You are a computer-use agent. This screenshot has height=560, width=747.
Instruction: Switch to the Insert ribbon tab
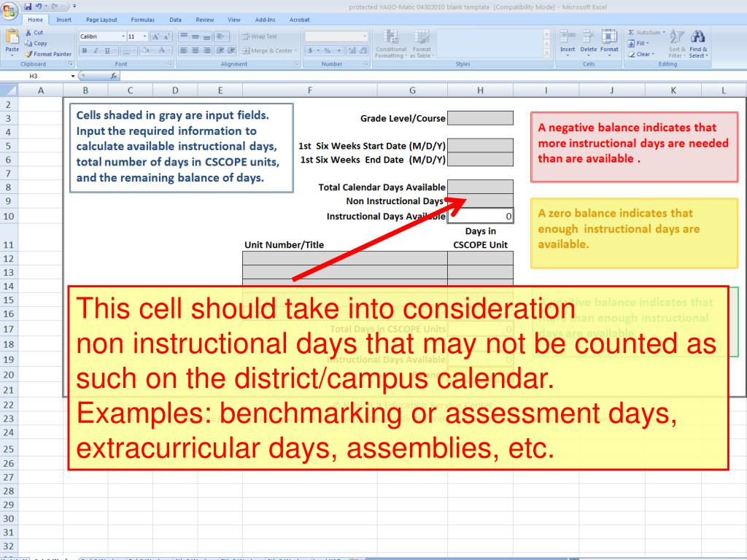pos(64,20)
